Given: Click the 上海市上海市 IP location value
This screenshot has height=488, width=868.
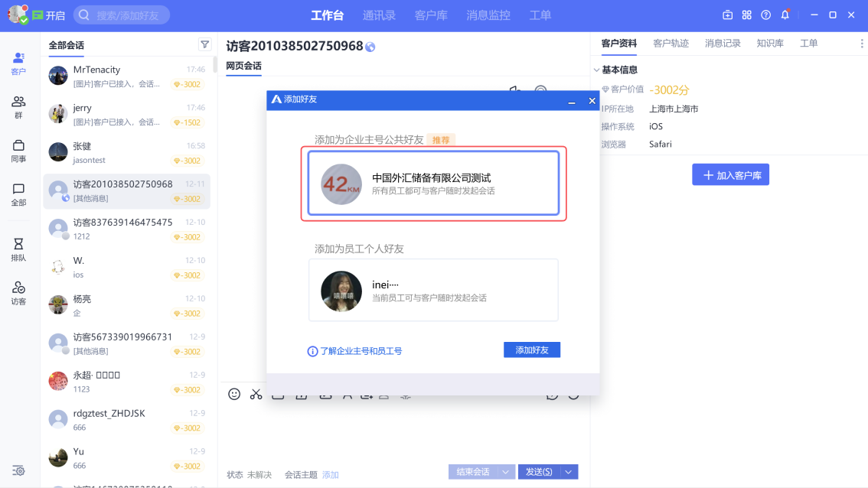Looking at the screenshot, I should point(674,109).
